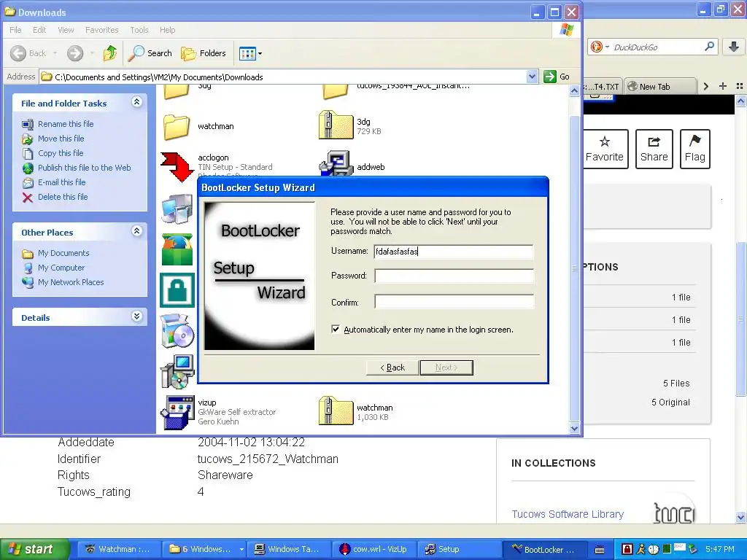
Task: Click Copy this file task
Action: pos(61,153)
